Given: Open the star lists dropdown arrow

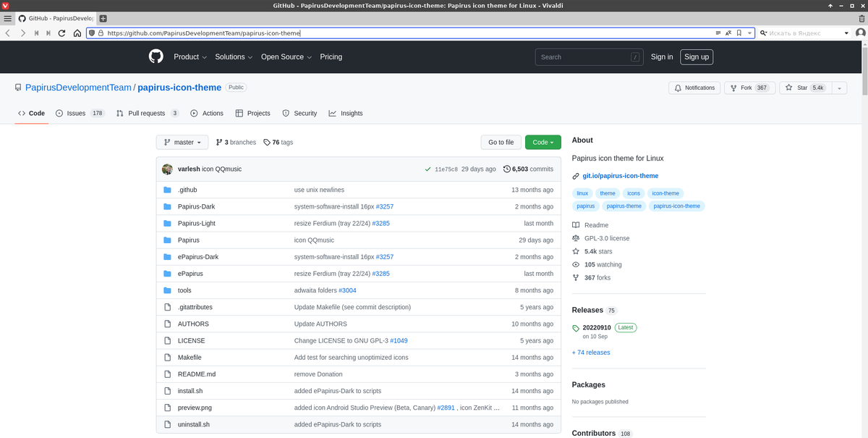Looking at the screenshot, I should pos(839,88).
